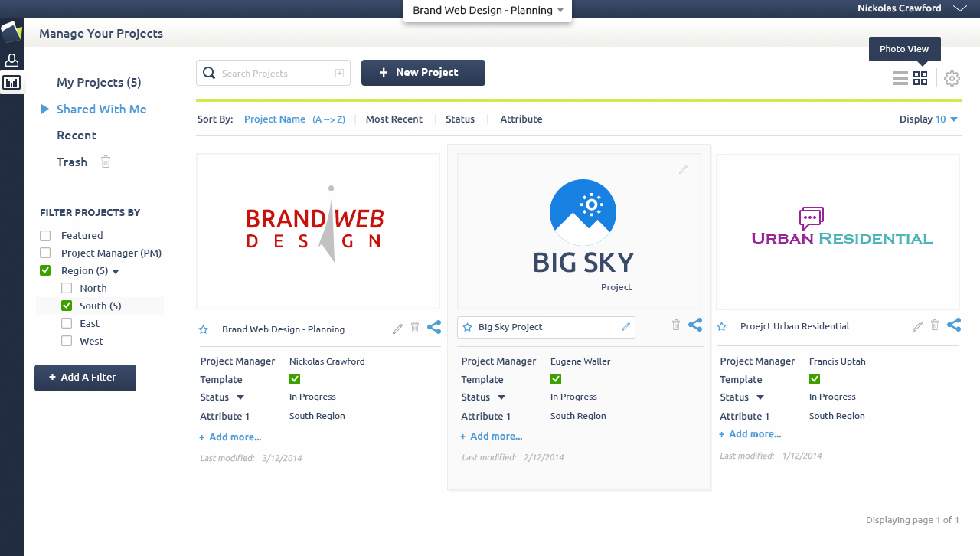Share Proejct Urban Residential project
Screen dimensions: 980x556
click(954, 325)
